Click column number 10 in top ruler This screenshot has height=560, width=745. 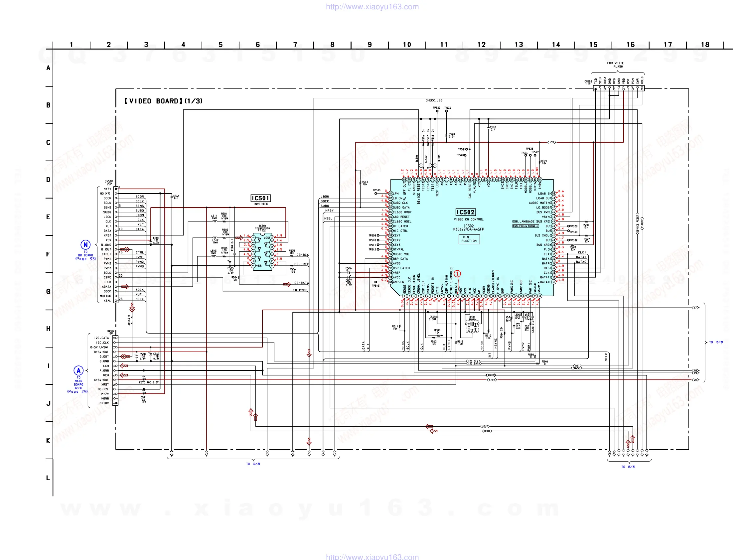(407, 45)
